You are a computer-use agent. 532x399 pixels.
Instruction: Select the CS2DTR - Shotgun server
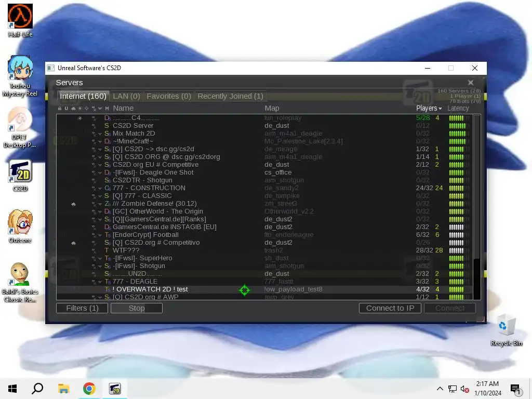[264, 180]
